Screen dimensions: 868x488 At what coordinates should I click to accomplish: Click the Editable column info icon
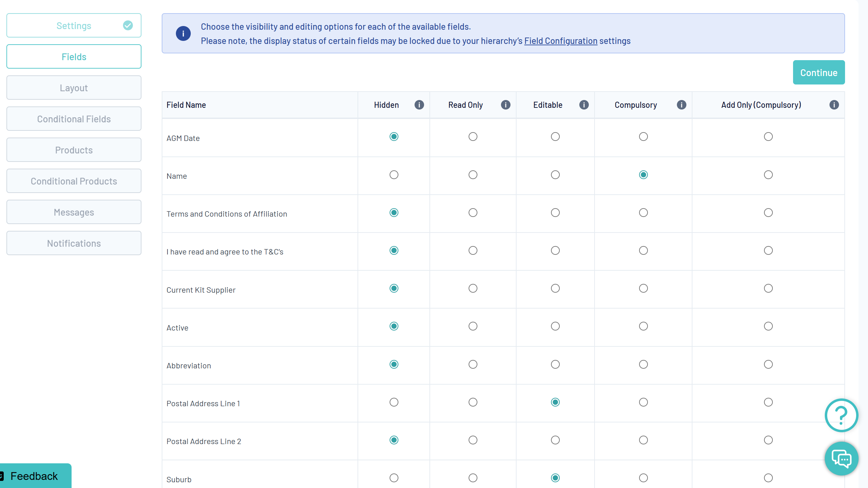click(584, 105)
